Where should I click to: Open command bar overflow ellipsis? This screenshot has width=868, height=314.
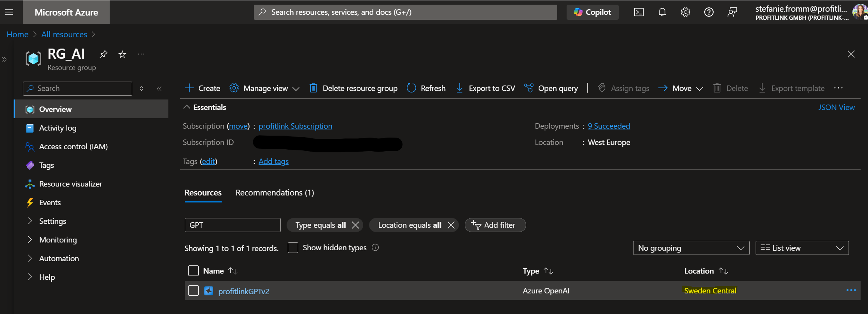[838, 88]
